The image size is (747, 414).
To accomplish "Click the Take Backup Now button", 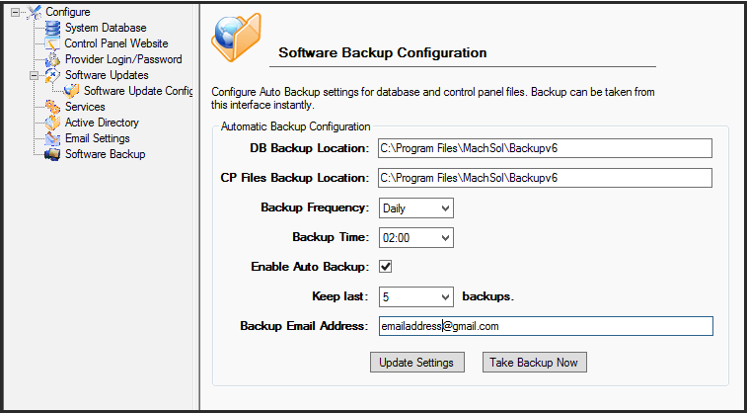I will pos(534,362).
